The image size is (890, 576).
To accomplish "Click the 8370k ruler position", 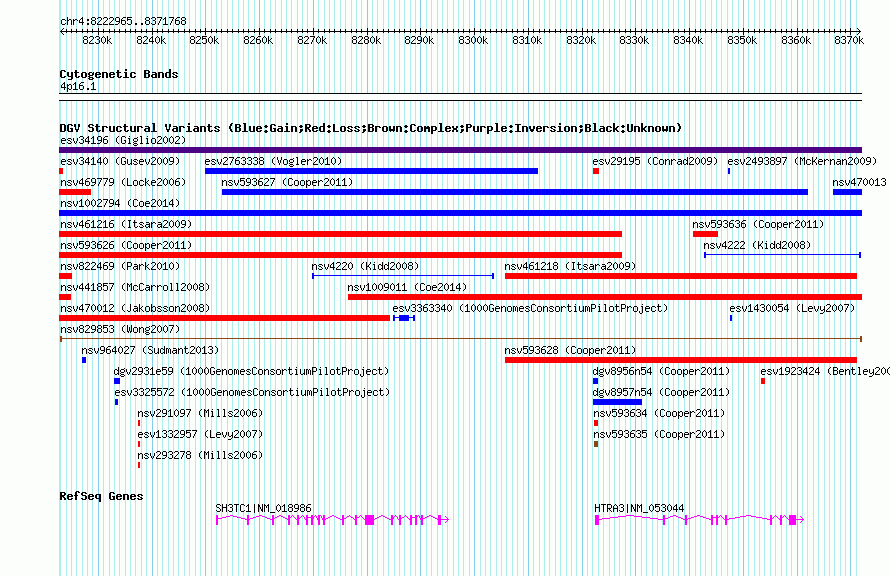I will [849, 40].
